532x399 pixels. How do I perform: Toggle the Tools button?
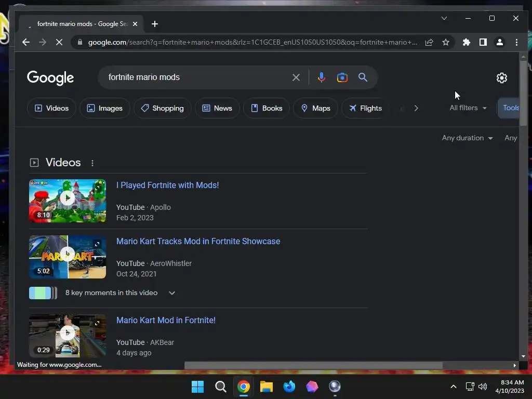pos(509,108)
